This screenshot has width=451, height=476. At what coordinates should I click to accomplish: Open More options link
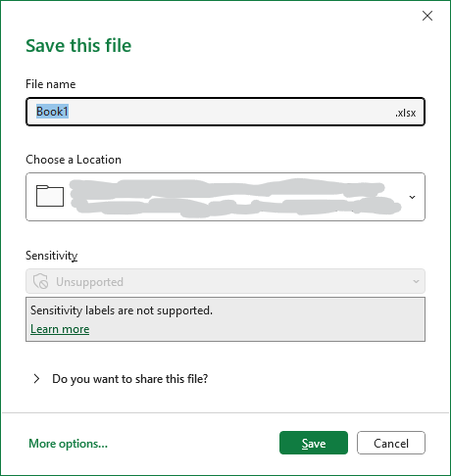click(68, 444)
